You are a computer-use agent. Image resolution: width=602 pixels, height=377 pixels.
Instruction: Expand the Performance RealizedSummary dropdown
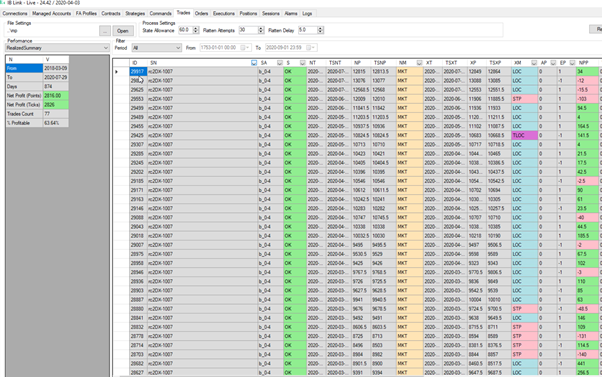pyautogui.click(x=57, y=48)
